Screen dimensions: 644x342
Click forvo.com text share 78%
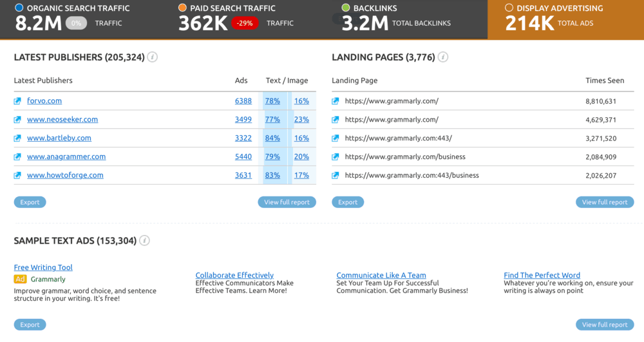272,100
